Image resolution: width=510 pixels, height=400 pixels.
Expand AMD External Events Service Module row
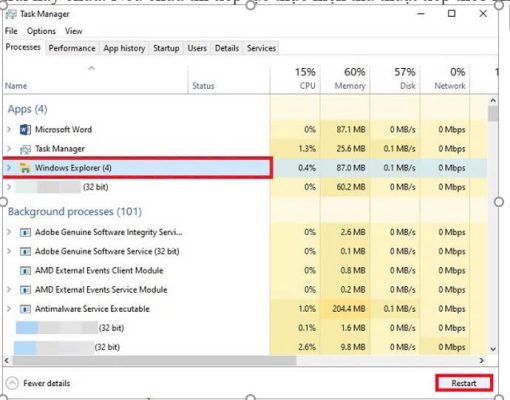(x=9, y=290)
